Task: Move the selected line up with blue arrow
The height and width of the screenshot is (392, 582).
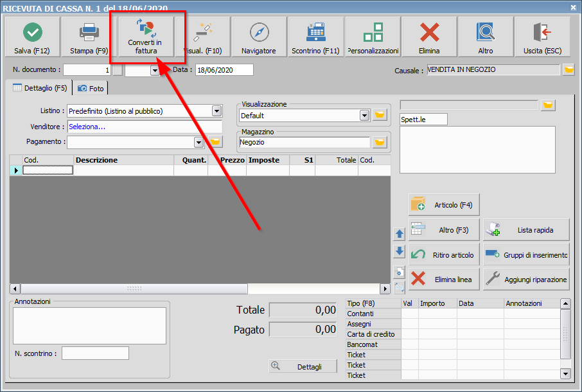Action: (400, 234)
